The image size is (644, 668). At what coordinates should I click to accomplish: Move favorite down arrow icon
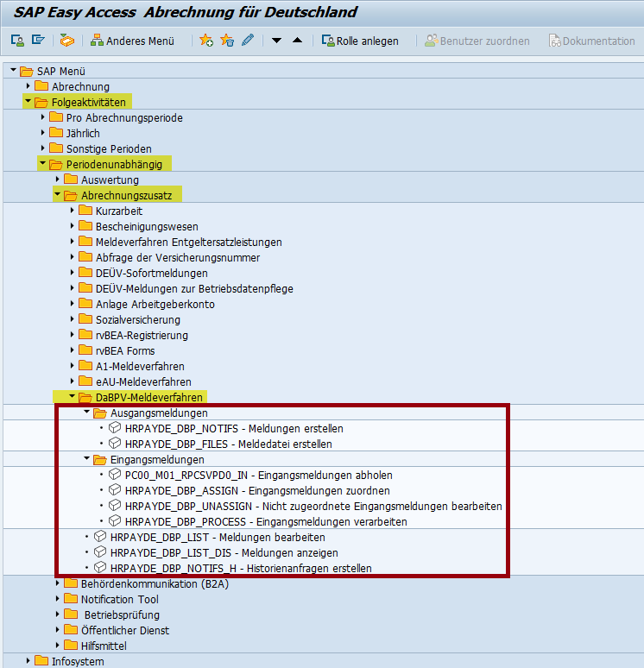(x=276, y=41)
